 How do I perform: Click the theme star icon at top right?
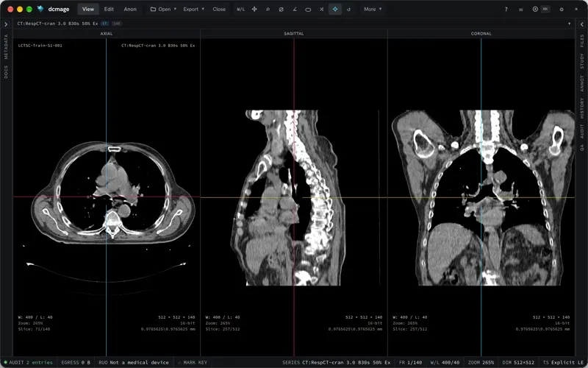click(x=576, y=9)
